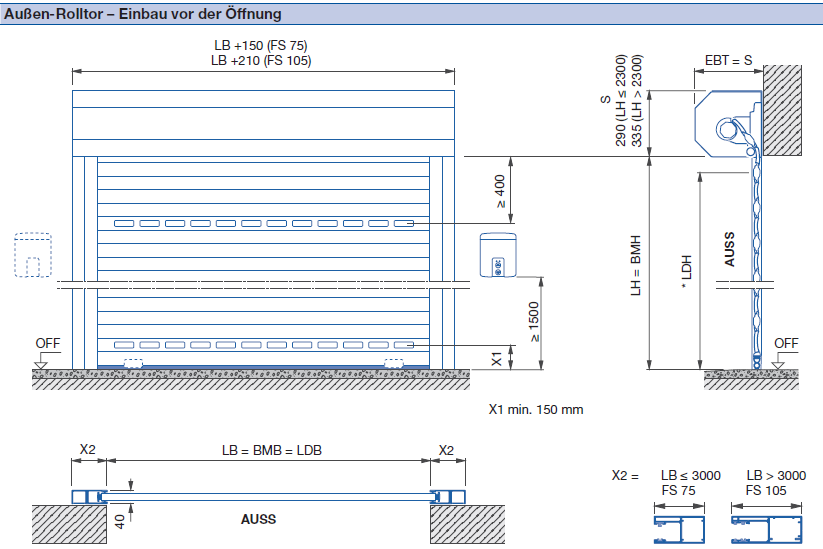Viewport: 823px width, 549px height.
Task: Click the "≥ 400" dimension value
Action: click(500, 191)
